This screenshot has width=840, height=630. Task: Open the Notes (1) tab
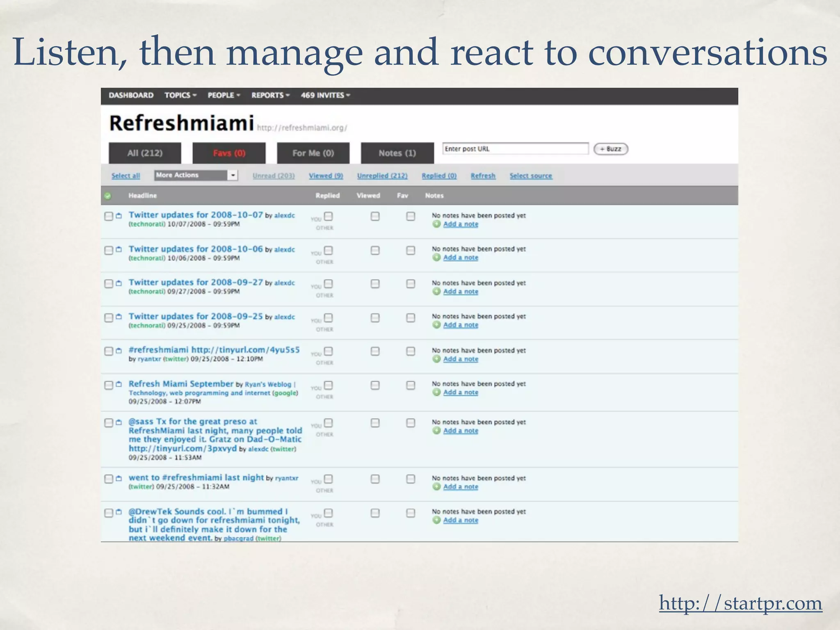click(x=397, y=153)
